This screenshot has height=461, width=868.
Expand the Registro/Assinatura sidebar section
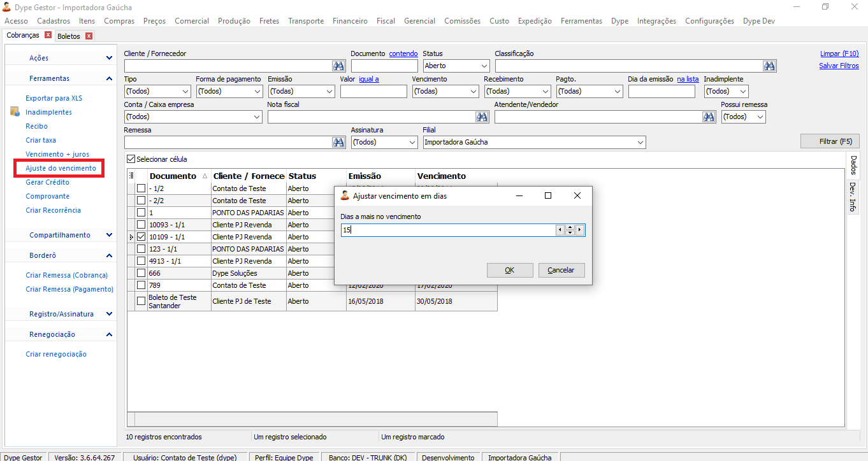[110, 314]
